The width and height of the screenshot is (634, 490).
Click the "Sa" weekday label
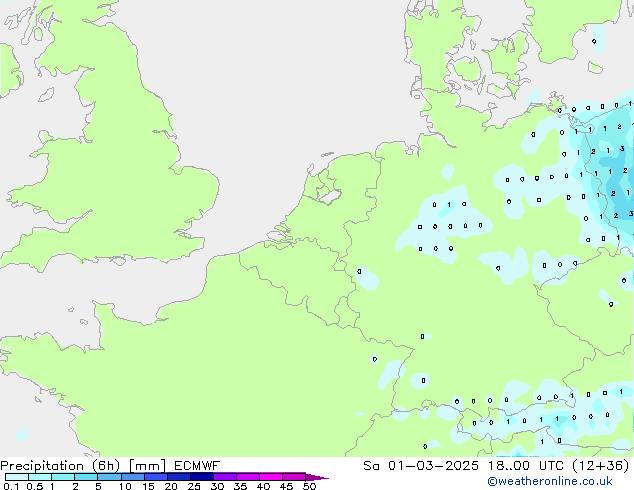point(371,466)
